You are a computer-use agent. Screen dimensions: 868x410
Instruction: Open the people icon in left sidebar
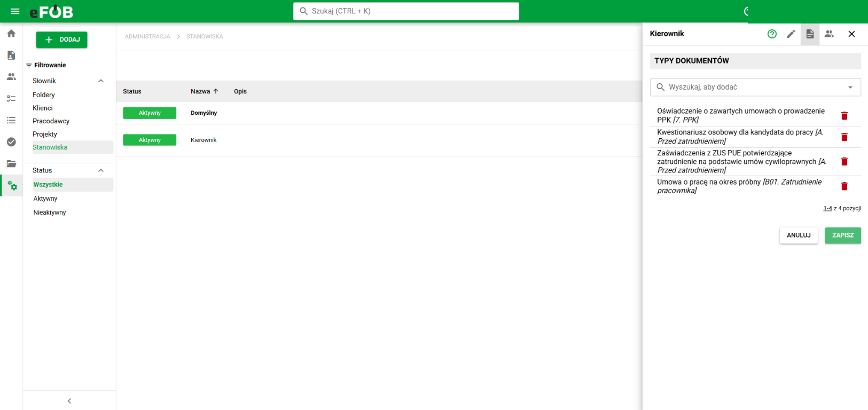11,77
